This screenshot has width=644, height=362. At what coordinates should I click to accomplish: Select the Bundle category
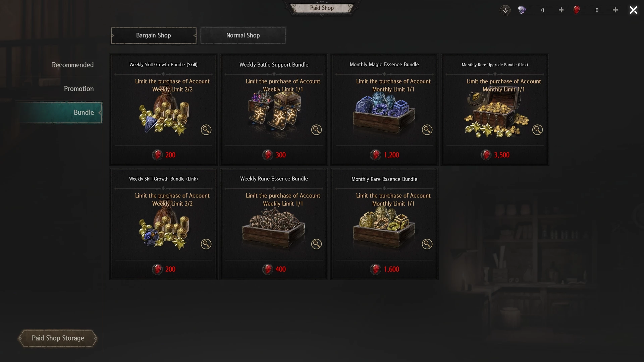59,113
